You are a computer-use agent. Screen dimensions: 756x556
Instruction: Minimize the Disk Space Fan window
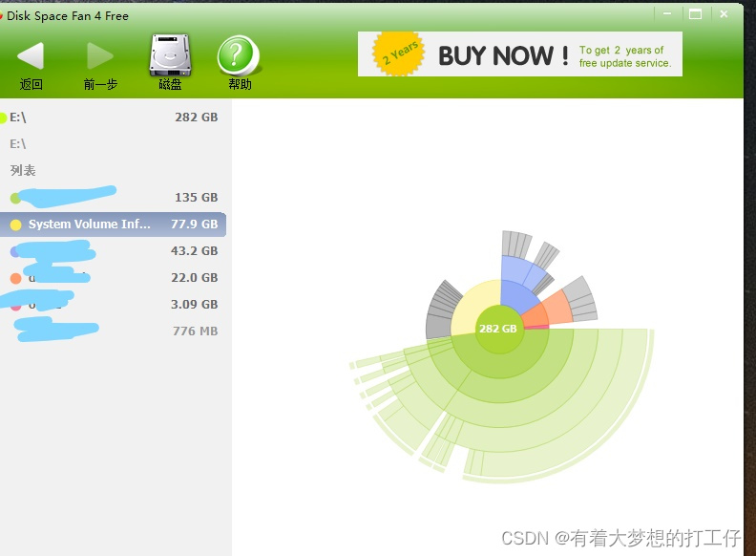[x=667, y=14]
